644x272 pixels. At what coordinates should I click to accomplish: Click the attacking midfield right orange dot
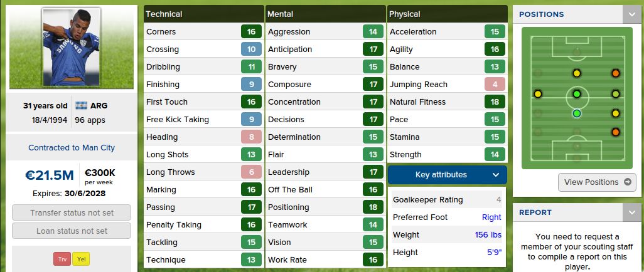coord(616,73)
